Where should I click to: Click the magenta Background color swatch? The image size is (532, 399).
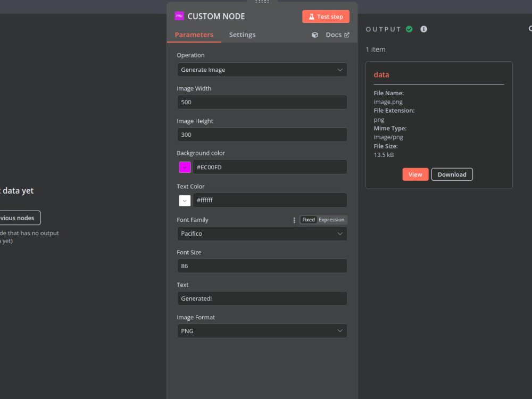(184, 167)
